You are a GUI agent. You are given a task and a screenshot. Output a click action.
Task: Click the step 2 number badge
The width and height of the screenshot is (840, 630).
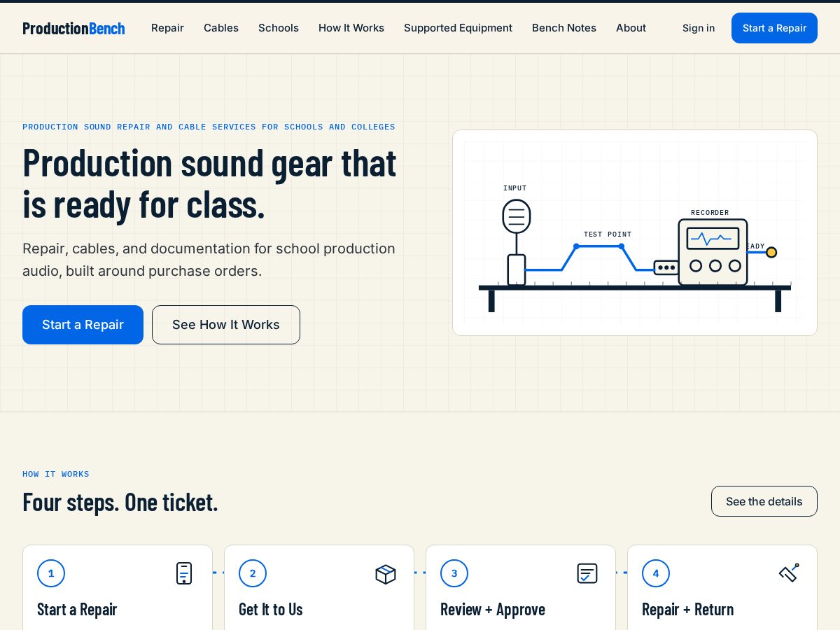(253, 573)
